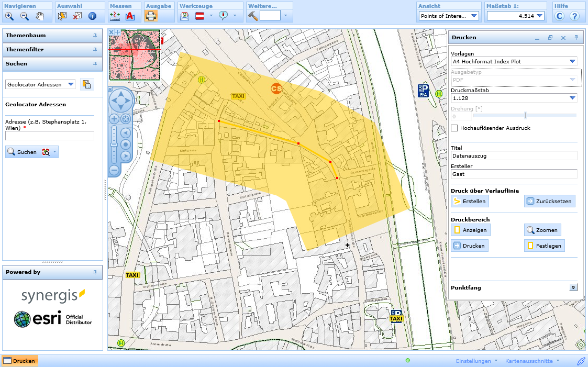Toggle pin on Powered by panel

coord(95,272)
